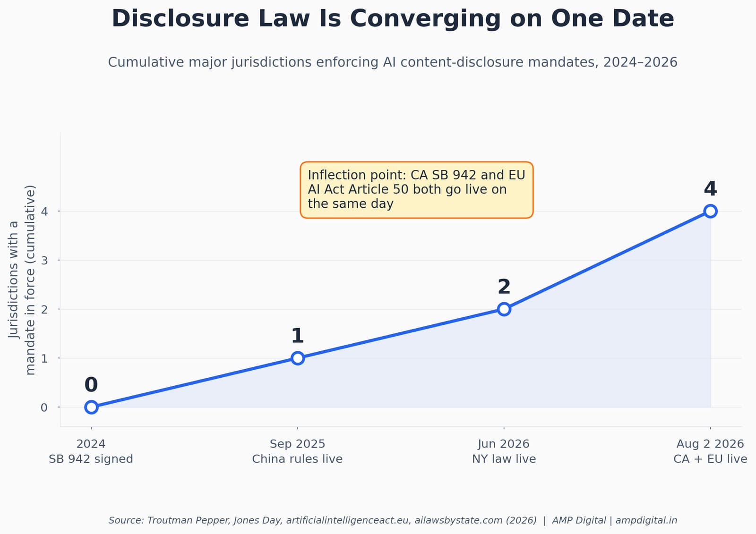Select the "NY law live" caption
Screen dimensions: 756x534
tap(504, 459)
